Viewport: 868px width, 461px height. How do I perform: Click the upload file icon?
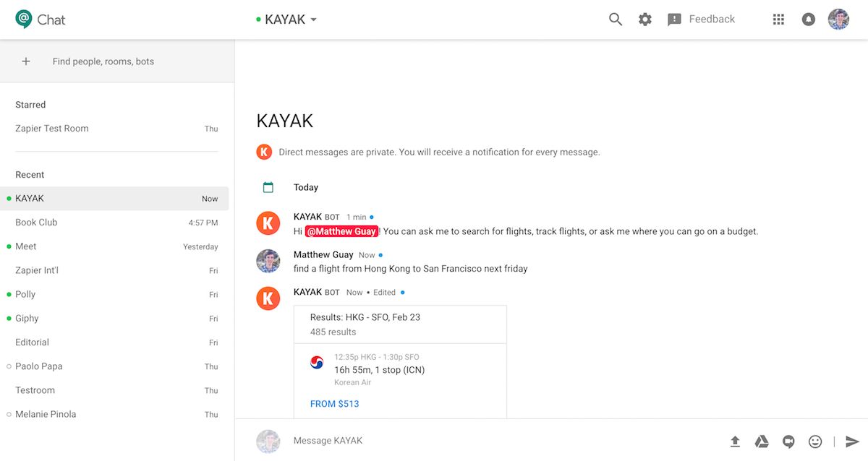pos(735,441)
